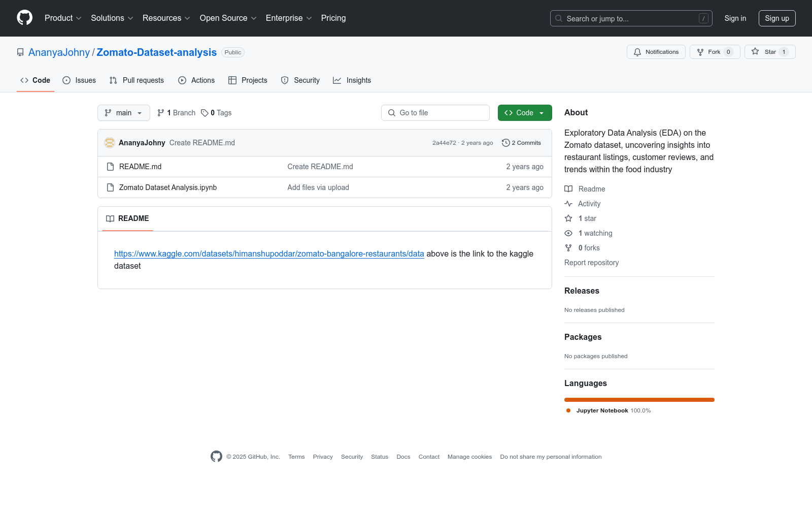Click the history clock icon beside 2 Commits
This screenshot has height=508, width=812.
(505, 143)
